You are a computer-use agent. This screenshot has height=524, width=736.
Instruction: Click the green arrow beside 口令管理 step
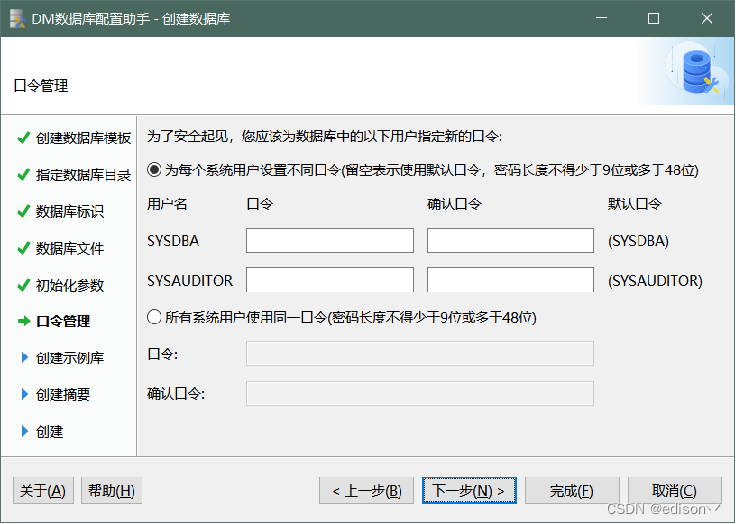[24, 321]
